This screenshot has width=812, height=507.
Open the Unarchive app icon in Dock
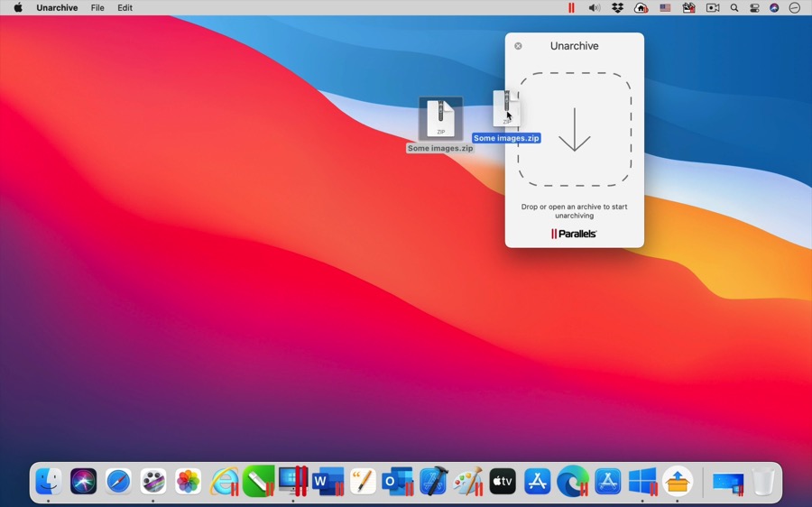point(678,481)
